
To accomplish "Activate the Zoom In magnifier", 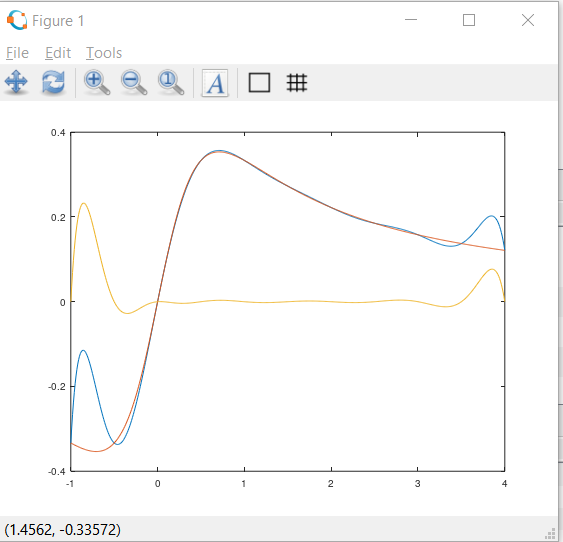I will click(x=97, y=83).
